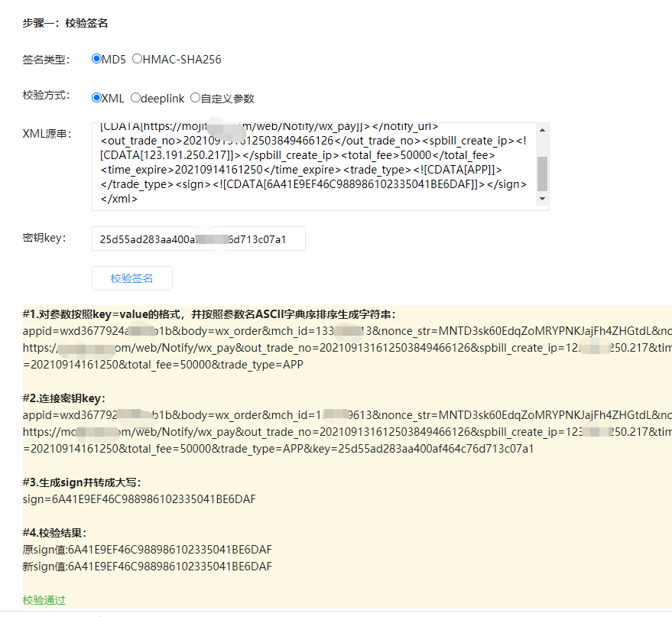672x617 pixels.
Task: Click the 新sign值 line
Action: [147, 567]
